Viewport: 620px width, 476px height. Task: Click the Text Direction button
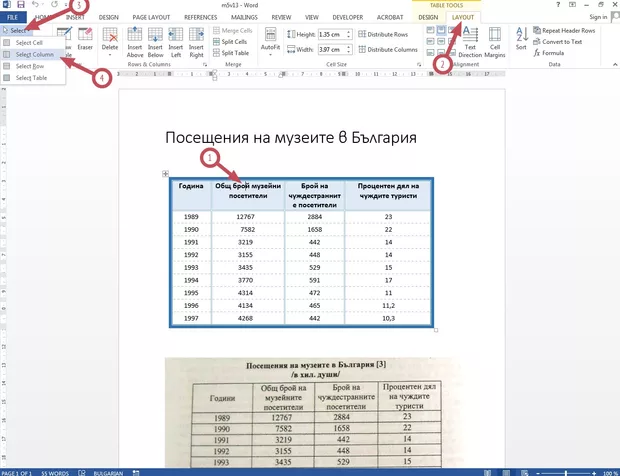click(470, 42)
